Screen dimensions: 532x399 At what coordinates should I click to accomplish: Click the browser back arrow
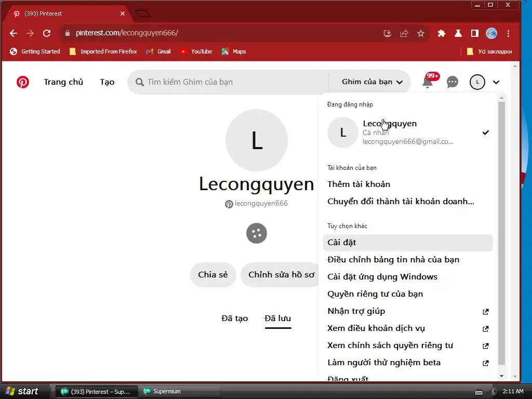pos(13,33)
